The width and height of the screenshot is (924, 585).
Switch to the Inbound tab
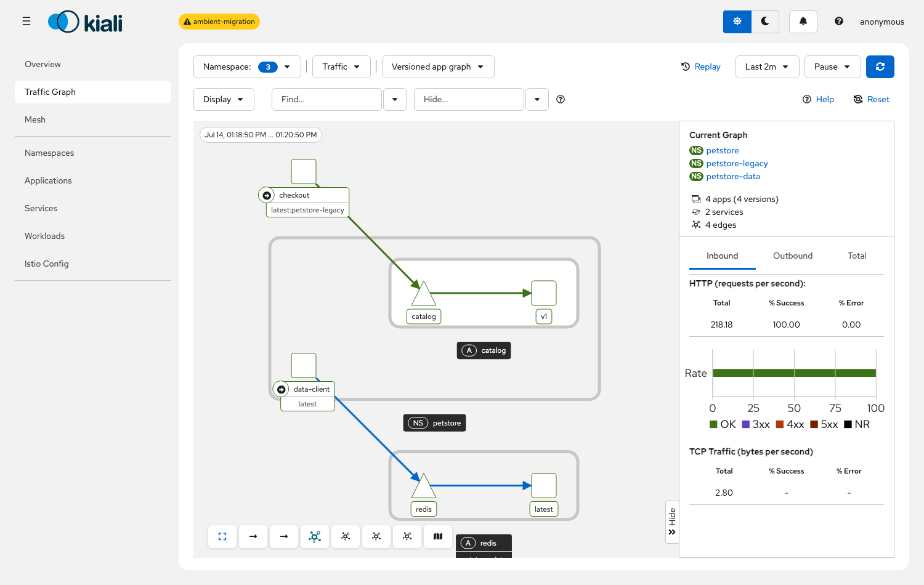[722, 256]
